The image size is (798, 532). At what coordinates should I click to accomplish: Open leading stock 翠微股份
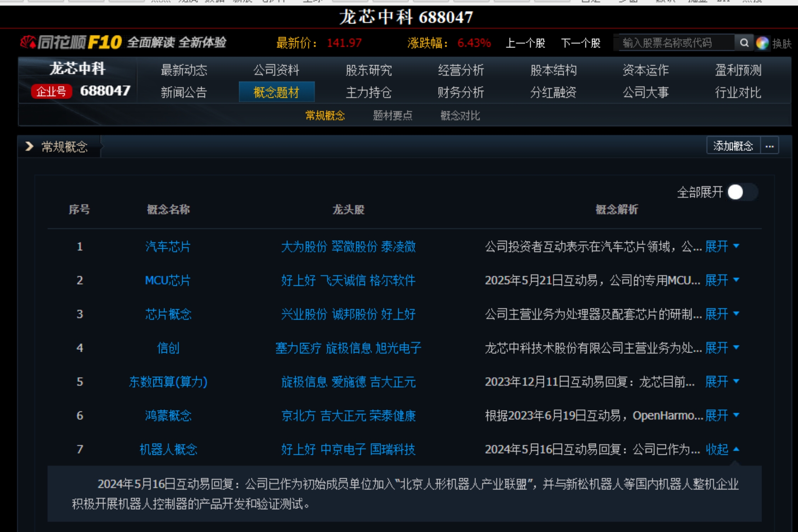pyautogui.click(x=354, y=246)
